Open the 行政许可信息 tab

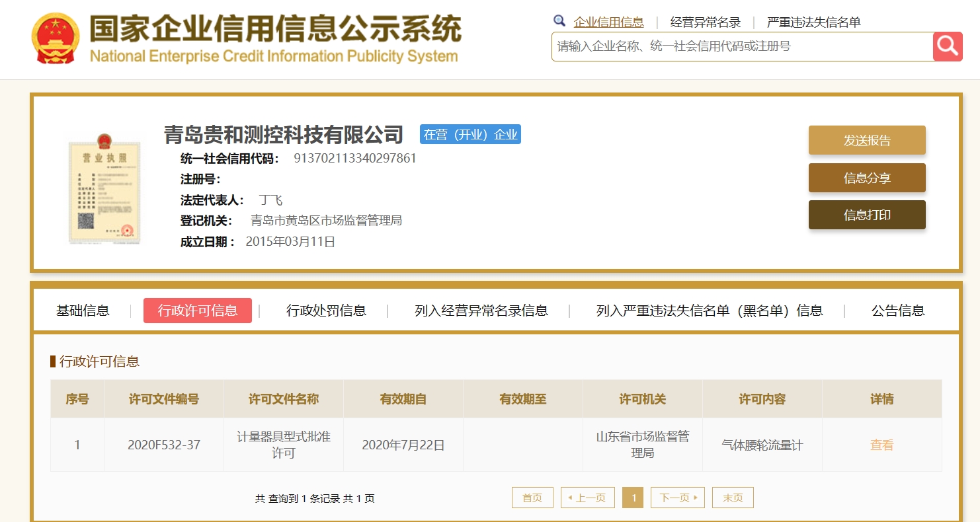tap(198, 311)
